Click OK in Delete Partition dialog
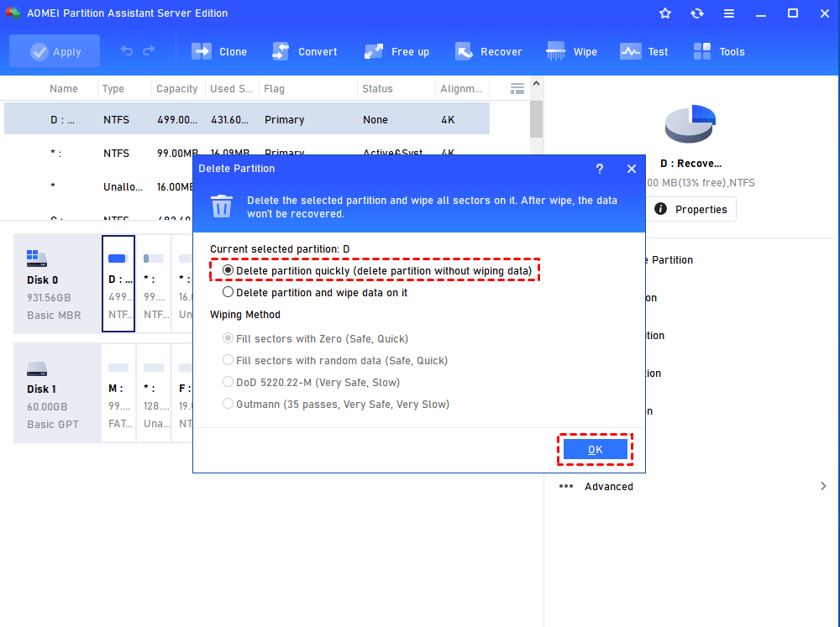The width and height of the screenshot is (840, 627). [596, 449]
